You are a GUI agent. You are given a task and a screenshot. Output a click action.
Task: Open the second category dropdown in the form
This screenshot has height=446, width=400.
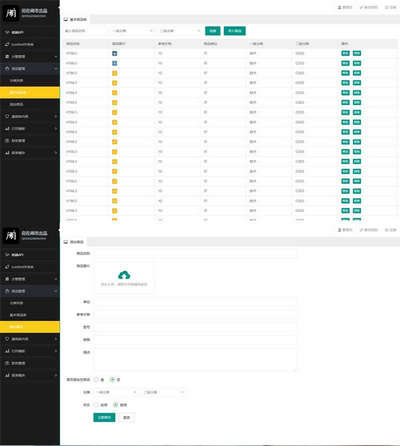[164, 392]
